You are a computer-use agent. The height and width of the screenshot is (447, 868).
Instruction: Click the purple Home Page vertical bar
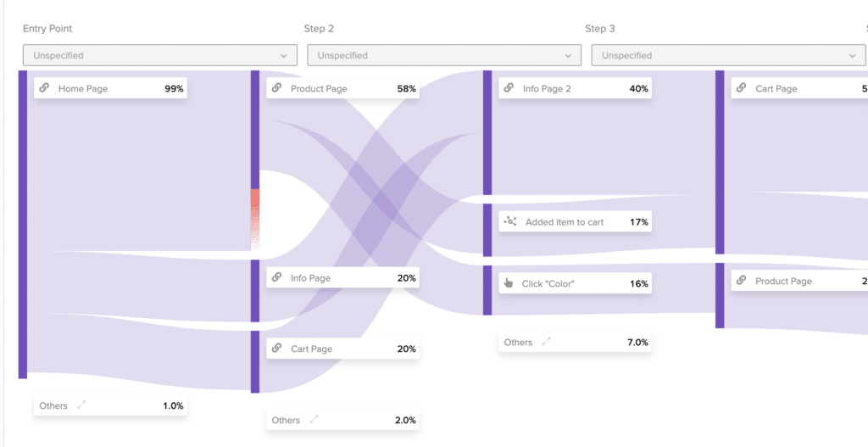(x=23, y=224)
